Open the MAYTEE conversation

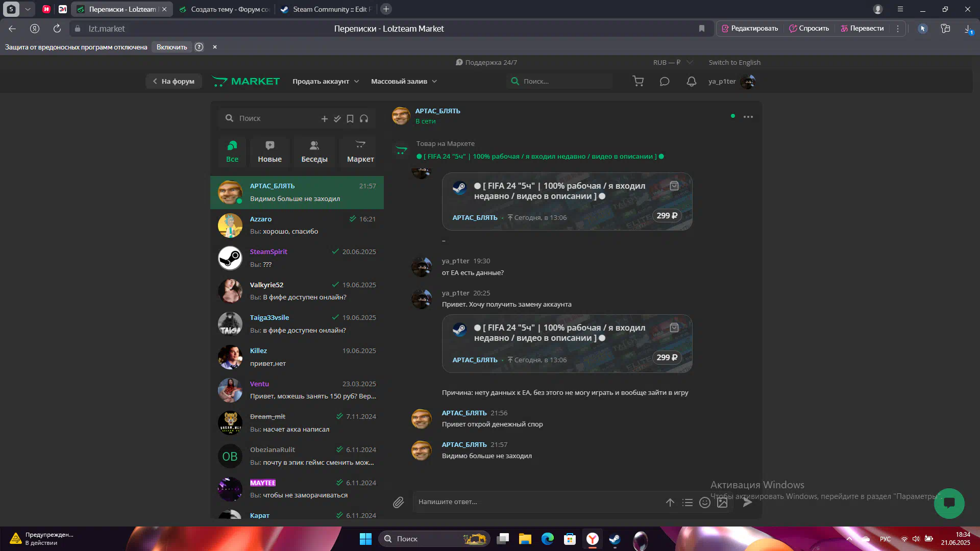tap(297, 489)
